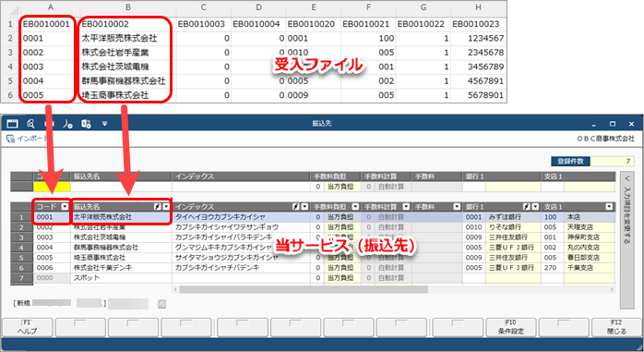The width and height of the screenshot is (644, 352).
Task: Select the cell 群馬事務機器株式会社 in 振込先 list
Action: click(x=121, y=248)
